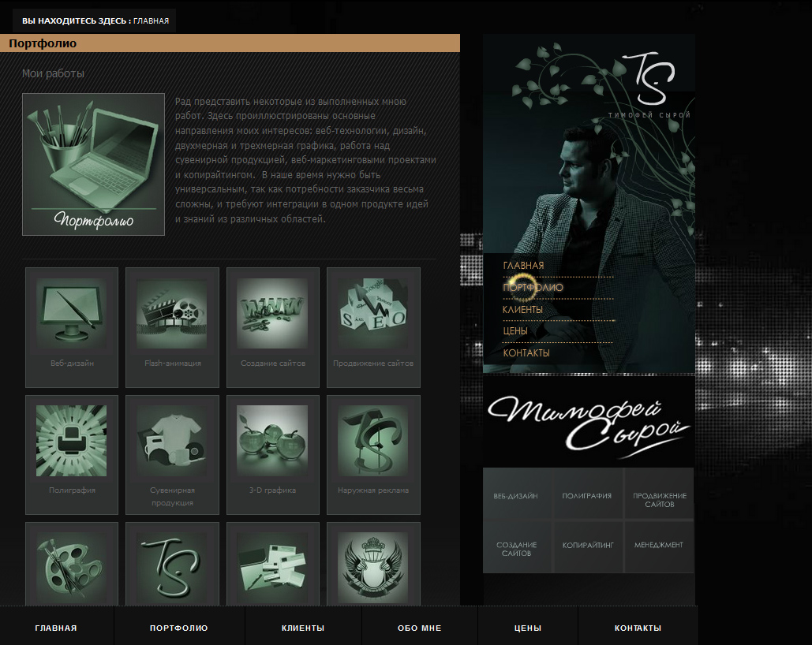The width and height of the screenshot is (812, 645).
Task: Click the winged crest emblem icon tile
Action: [372, 568]
